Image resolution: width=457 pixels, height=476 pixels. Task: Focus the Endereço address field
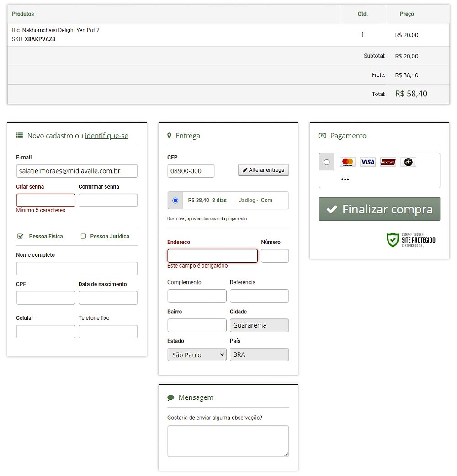click(x=213, y=256)
